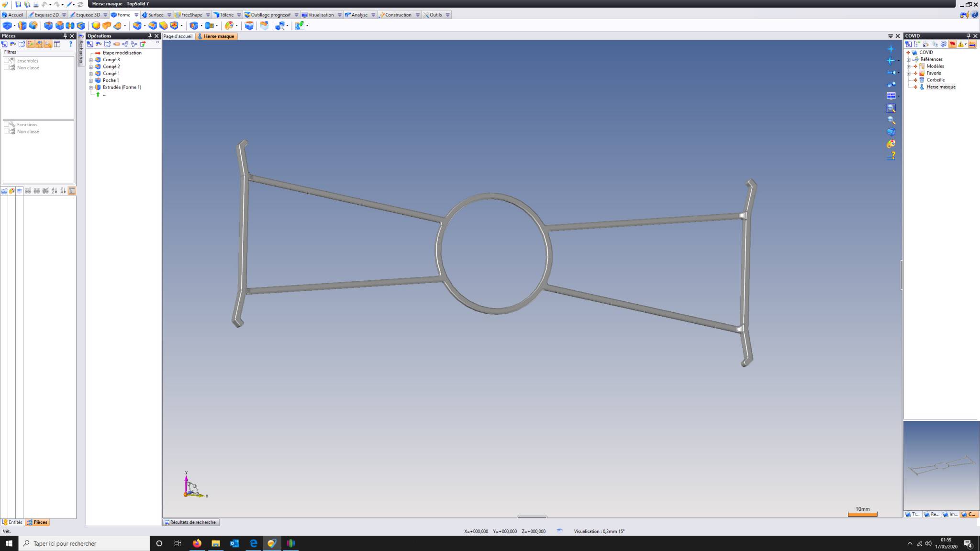Click the rendering palette icon in viewport sidebar
This screenshot has height=551, width=980.
891,144
